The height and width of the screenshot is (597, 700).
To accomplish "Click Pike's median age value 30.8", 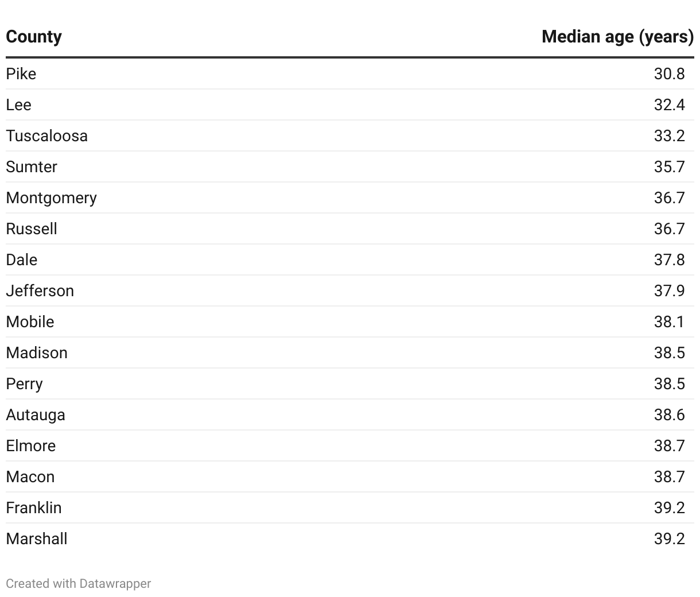I will (x=669, y=74).
